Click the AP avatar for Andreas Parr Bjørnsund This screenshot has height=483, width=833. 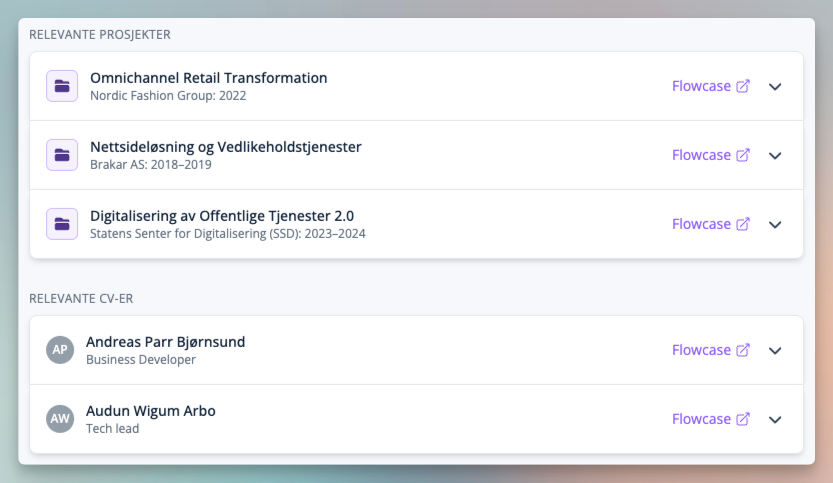click(60, 350)
